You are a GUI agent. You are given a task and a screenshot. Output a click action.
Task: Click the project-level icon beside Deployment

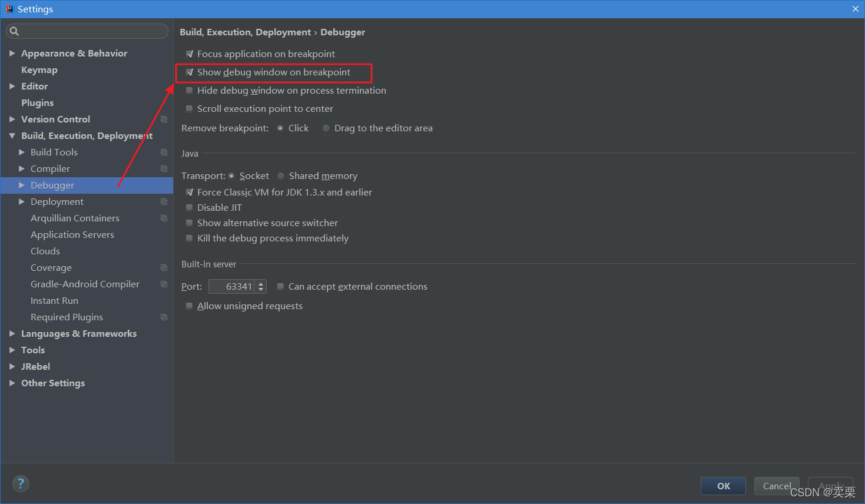pyautogui.click(x=164, y=202)
